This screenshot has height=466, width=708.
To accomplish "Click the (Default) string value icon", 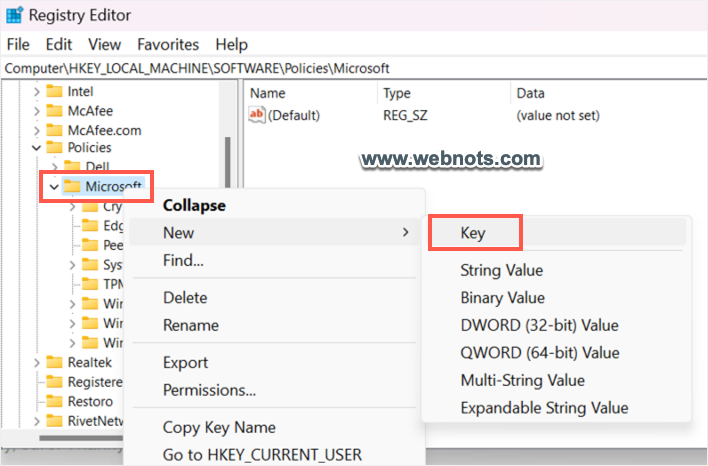I will [257, 116].
